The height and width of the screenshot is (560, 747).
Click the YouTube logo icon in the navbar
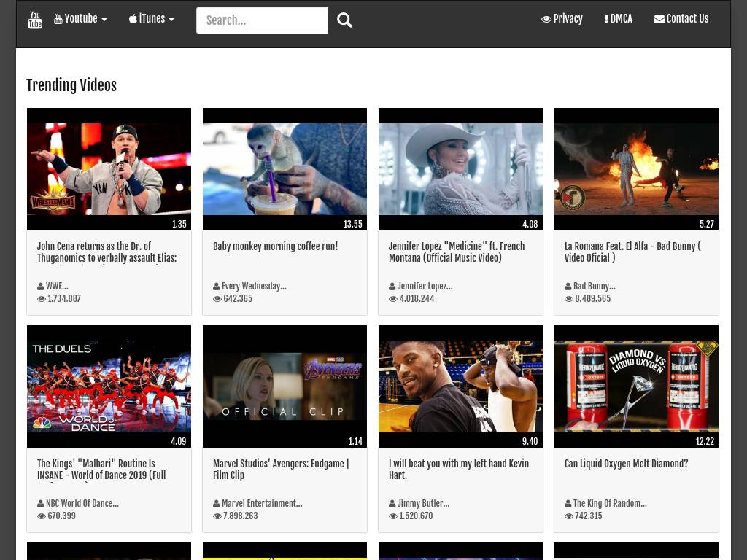(x=35, y=20)
